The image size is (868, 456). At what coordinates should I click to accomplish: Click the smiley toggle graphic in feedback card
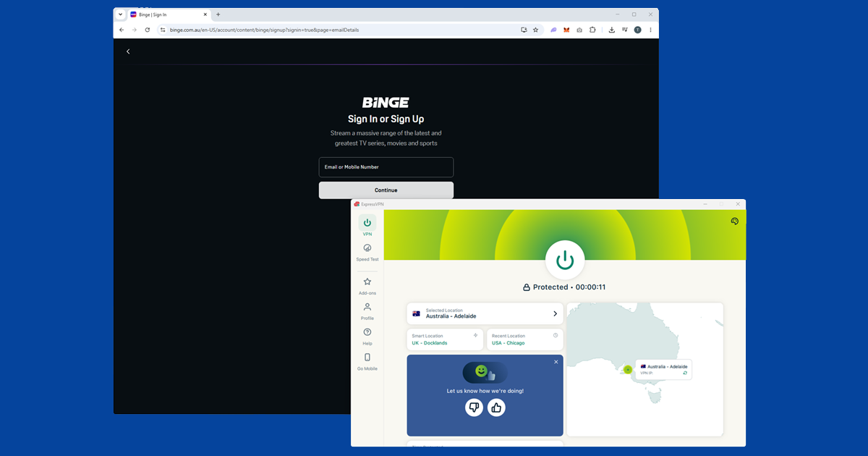pos(485,372)
